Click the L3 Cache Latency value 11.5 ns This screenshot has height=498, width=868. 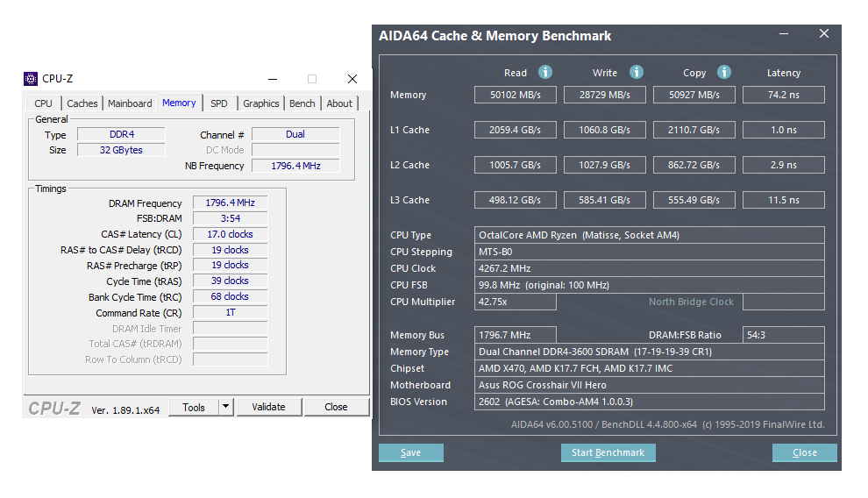(x=783, y=200)
